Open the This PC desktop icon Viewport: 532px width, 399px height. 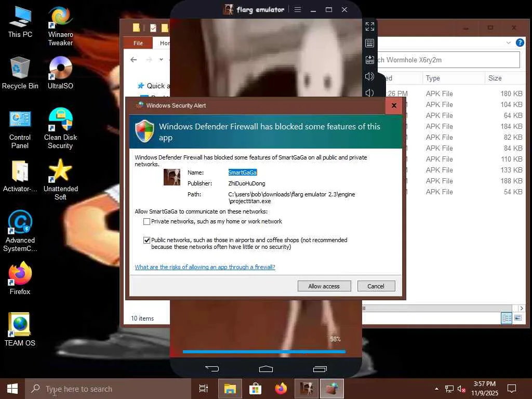[20, 22]
